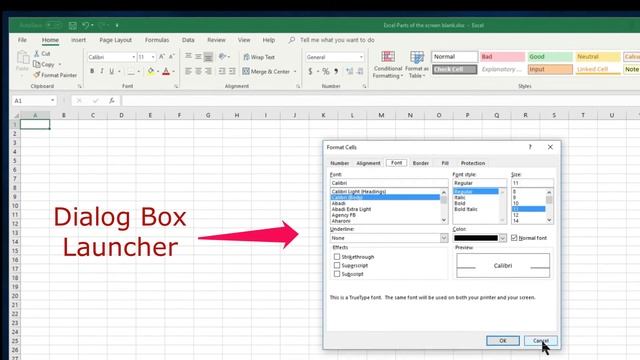Viewport: 640px width, 360px height.
Task: Switch to the Alignment tab in Format Cells
Action: (x=368, y=163)
